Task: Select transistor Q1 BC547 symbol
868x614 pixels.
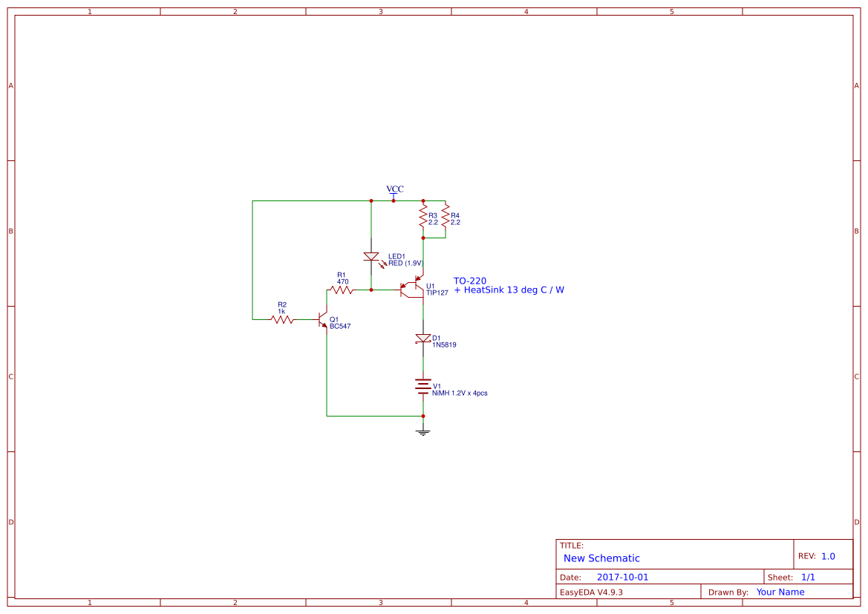Action: (322, 319)
